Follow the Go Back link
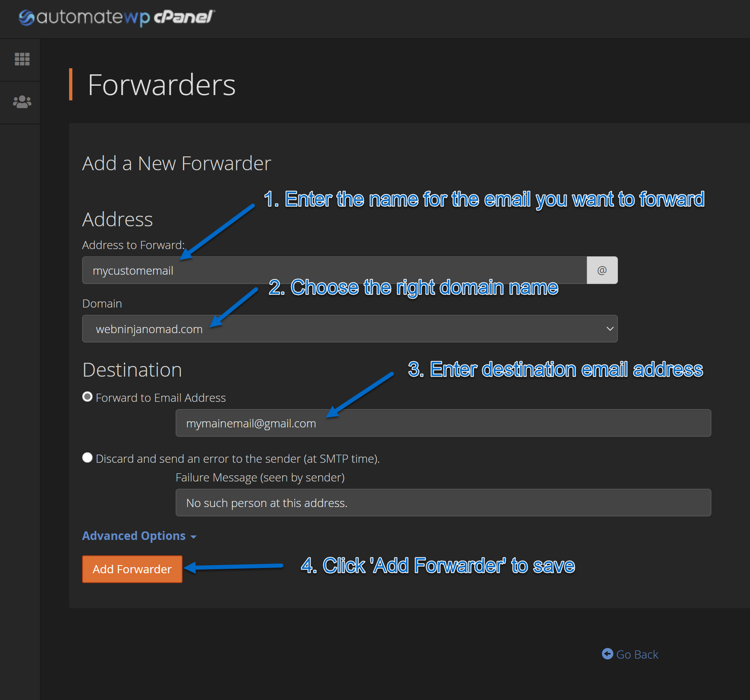Viewport: 750px width, 700px height. click(630, 654)
